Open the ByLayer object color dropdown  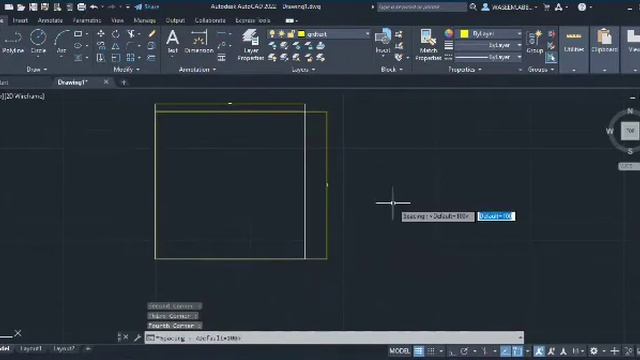pyautogui.click(x=519, y=34)
